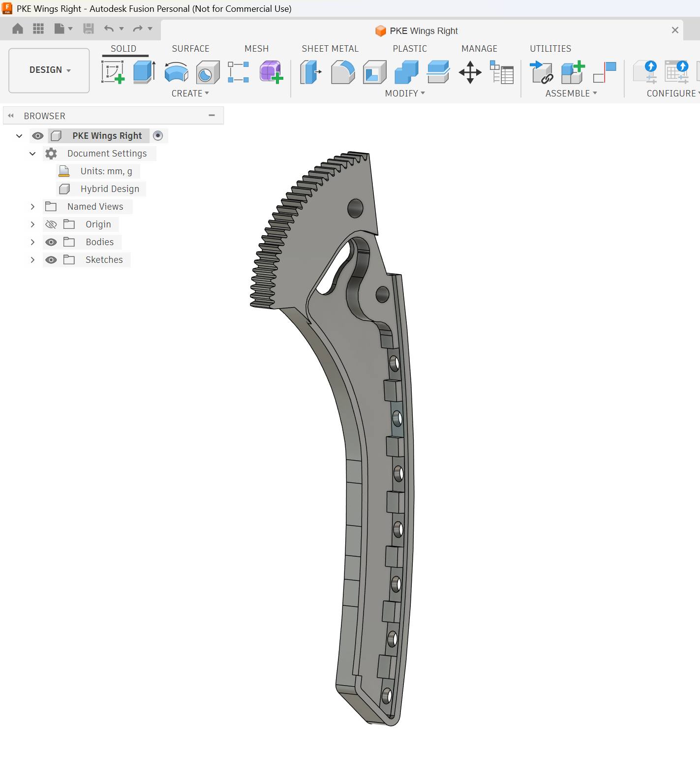Collapse the PKE Wings Right tree node

coord(19,136)
